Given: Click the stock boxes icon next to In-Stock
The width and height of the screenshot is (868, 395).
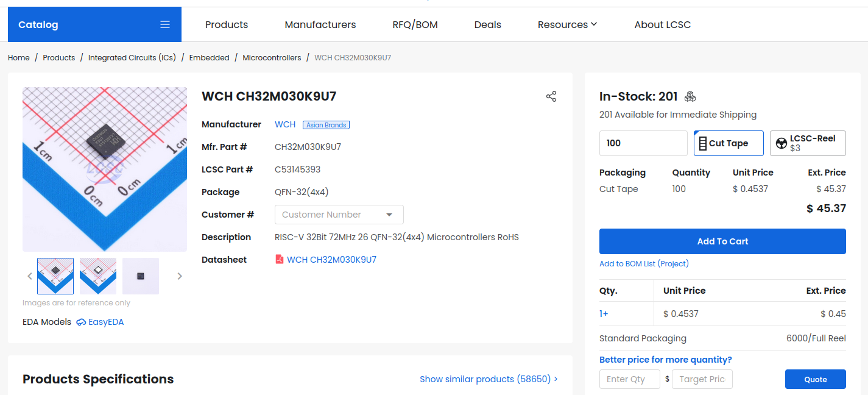Looking at the screenshot, I should coord(690,96).
